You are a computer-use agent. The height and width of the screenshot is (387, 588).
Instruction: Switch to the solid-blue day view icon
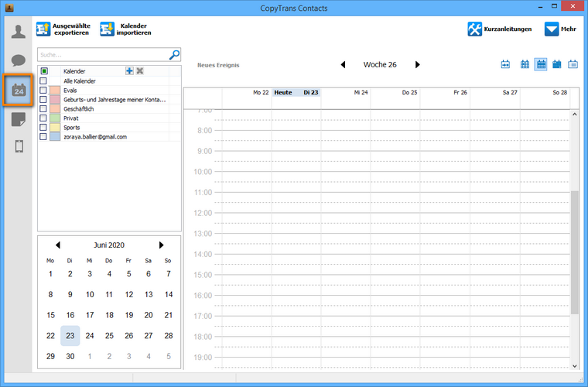[x=557, y=64]
